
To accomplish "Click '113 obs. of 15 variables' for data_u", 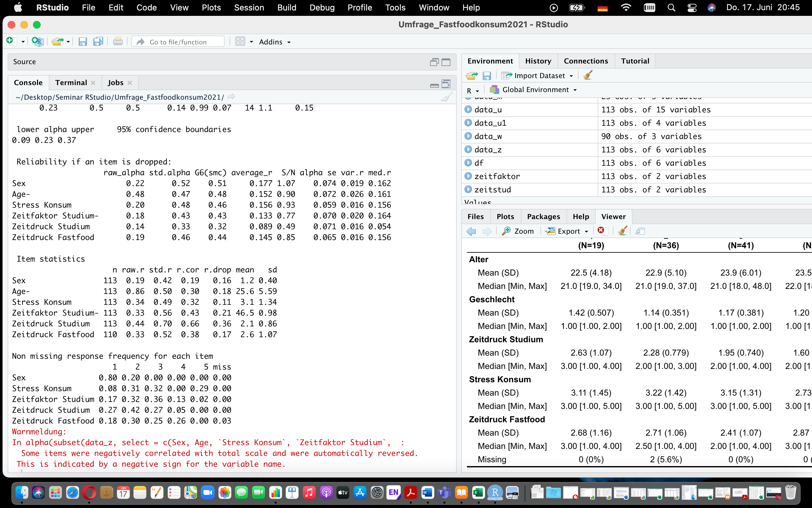I will (x=656, y=110).
